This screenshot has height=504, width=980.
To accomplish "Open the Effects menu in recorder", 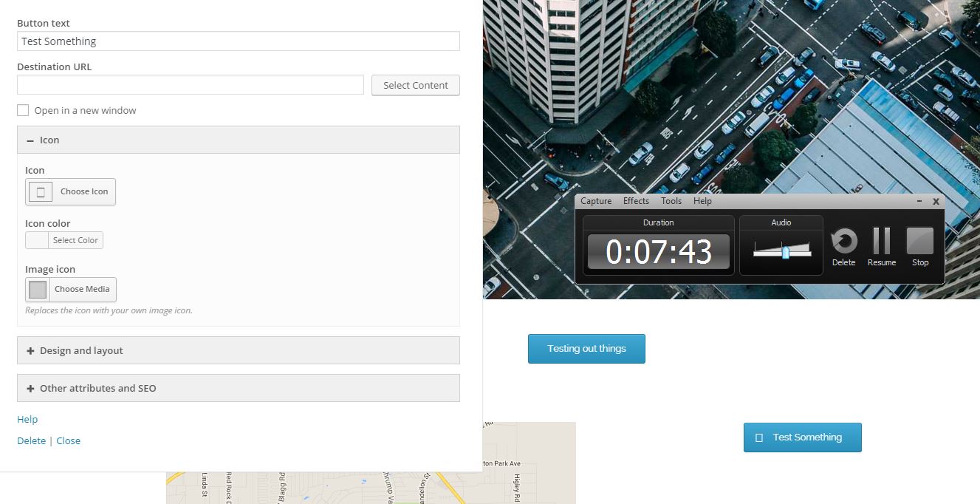I will pyautogui.click(x=636, y=201).
